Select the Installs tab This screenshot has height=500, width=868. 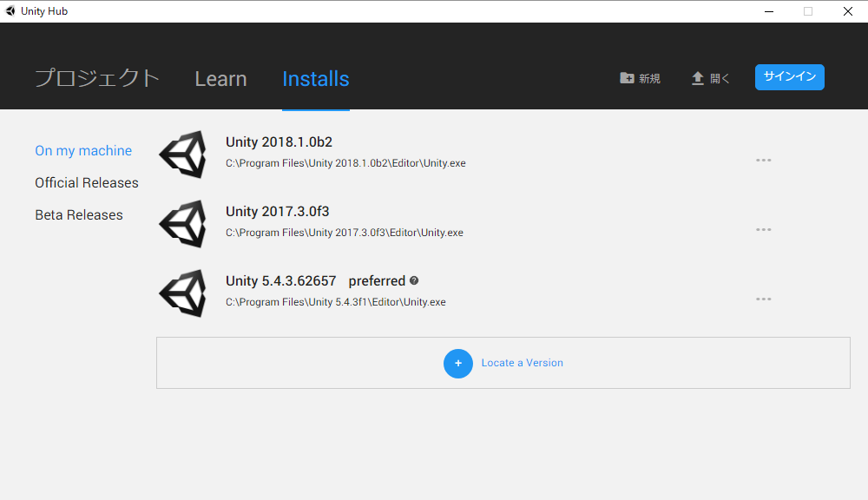pyautogui.click(x=316, y=79)
